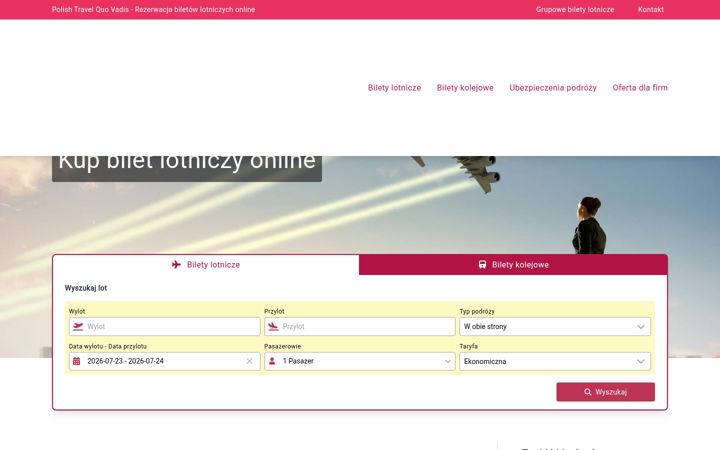The image size is (720, 450).
Task: Click the landing plane icon in Przylot field
Action: coord(273,326)
